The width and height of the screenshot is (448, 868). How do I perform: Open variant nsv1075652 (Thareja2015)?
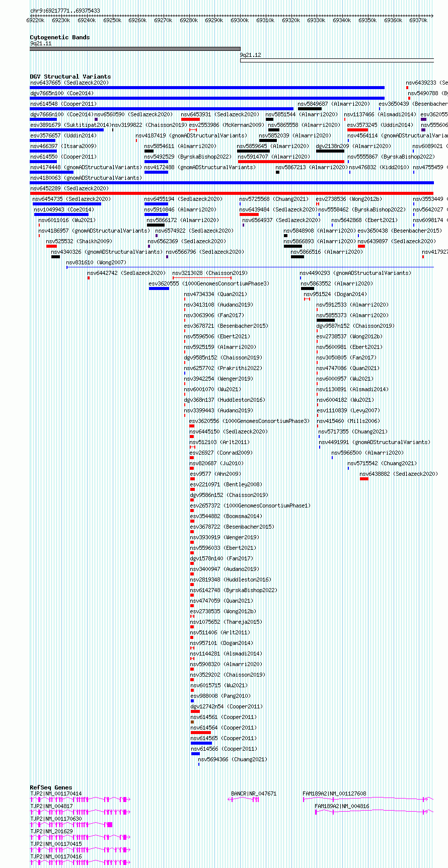pos(226,622)
